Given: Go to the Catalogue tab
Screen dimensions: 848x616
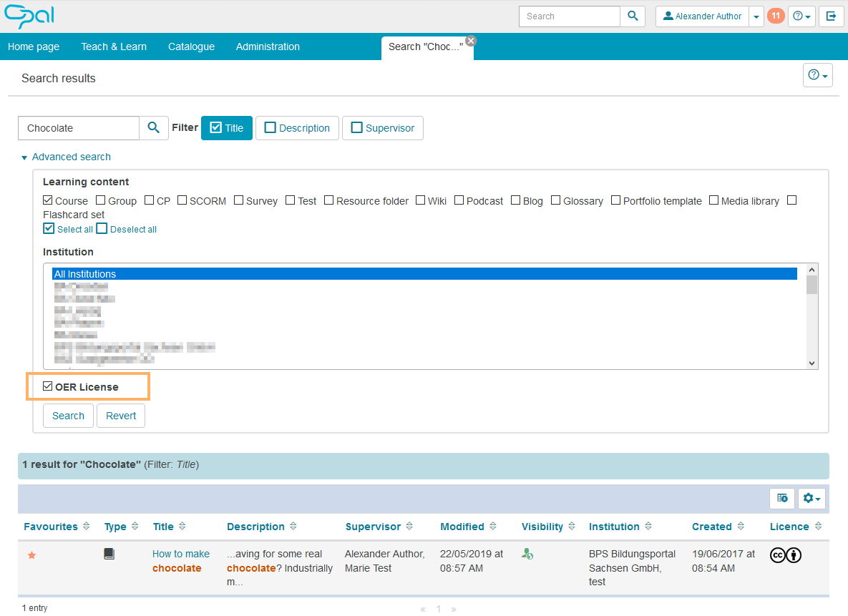Looking at the screenshot, I should 191,47.
